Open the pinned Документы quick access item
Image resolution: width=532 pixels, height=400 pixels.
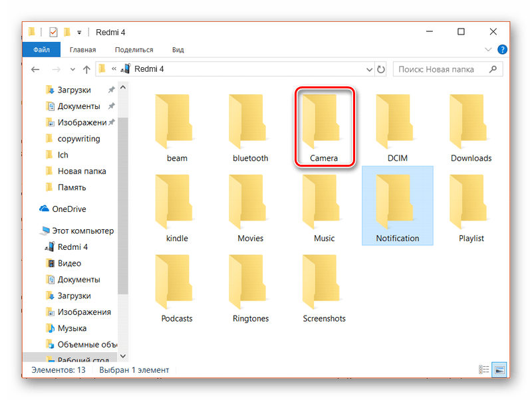(x=78, y=106)
